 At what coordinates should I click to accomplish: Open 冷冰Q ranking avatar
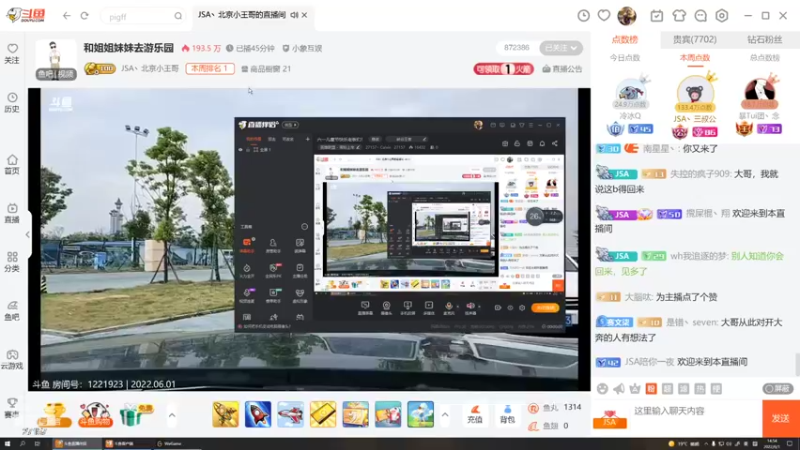tap(631, 94)
